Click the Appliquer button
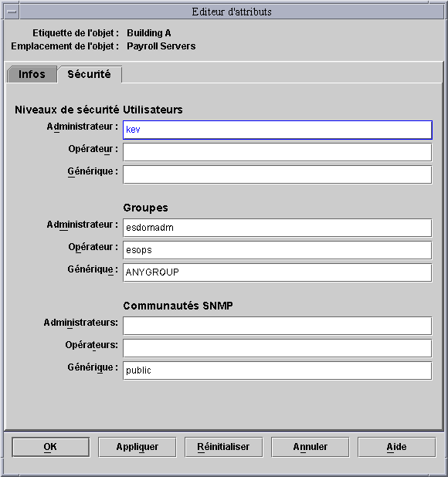448x477 pixels. click(x=137, y=447)
